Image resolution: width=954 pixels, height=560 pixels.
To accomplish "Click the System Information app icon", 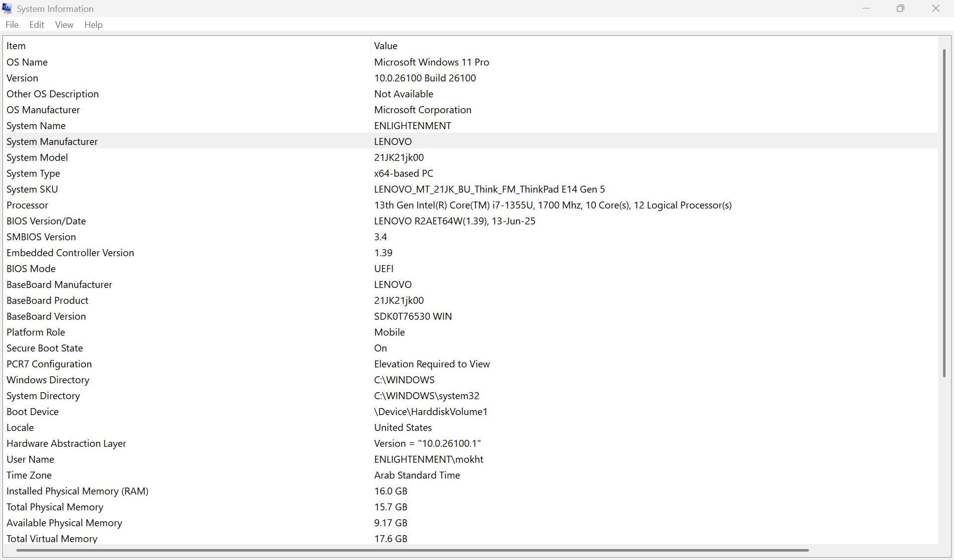I will click(x=7, y=8).
